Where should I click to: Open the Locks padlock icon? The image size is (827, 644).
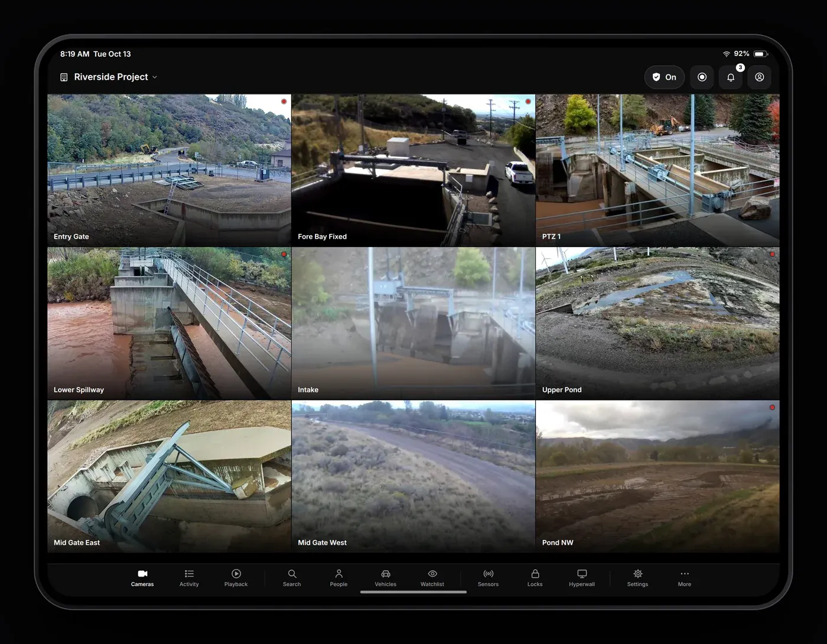click(535, 574)
